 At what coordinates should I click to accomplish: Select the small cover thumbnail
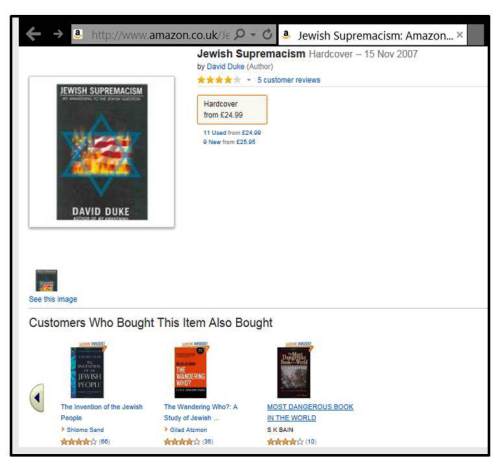click(x=46, y=280)
